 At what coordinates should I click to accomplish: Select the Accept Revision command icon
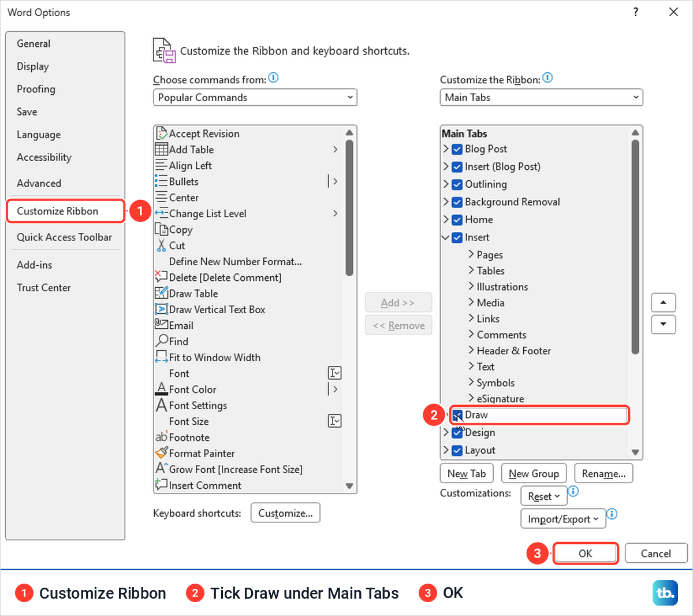(161, 133)
